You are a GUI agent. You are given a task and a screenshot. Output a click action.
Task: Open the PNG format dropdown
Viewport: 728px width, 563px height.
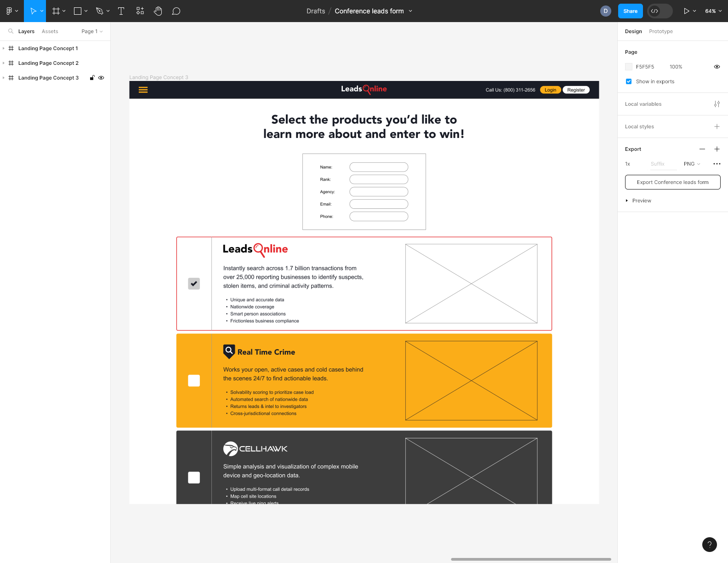click(692, 164)
